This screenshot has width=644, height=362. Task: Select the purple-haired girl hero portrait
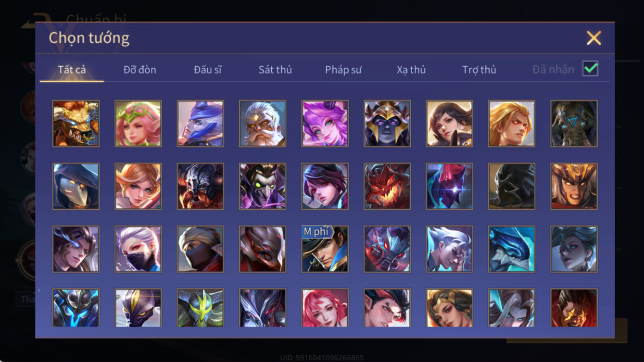click(x=325, y=124)
